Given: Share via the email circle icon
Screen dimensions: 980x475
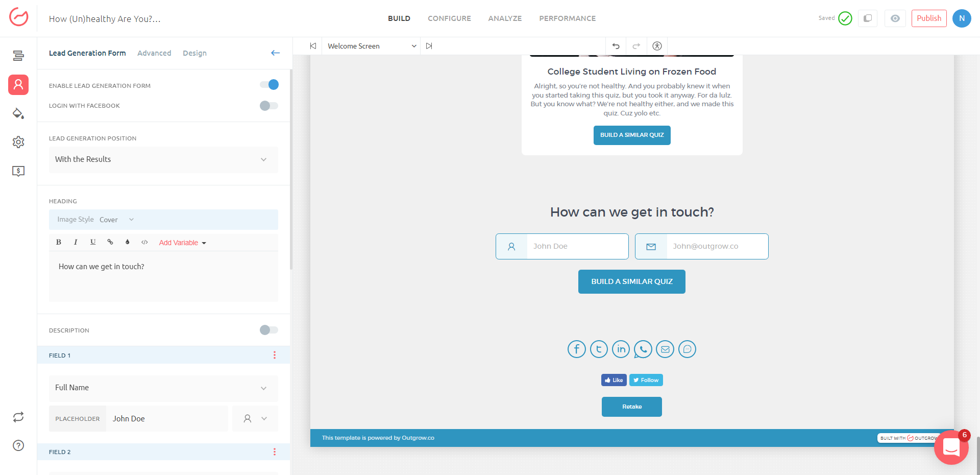Looking at the screenshot, I should point(665,349).
